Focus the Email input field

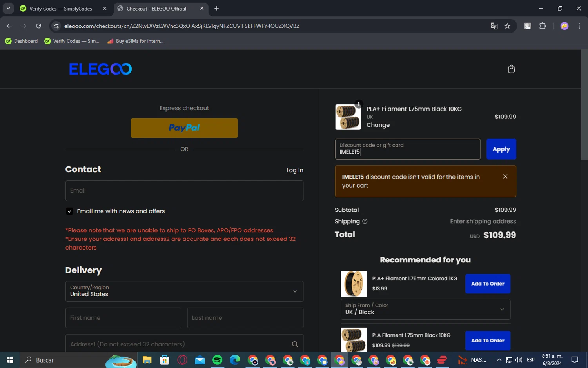(184, 191)
